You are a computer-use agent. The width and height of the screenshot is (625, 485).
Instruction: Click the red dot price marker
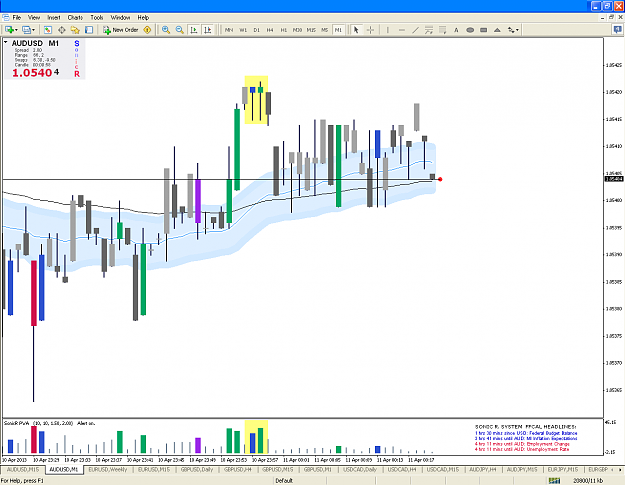tap(440, 179)
